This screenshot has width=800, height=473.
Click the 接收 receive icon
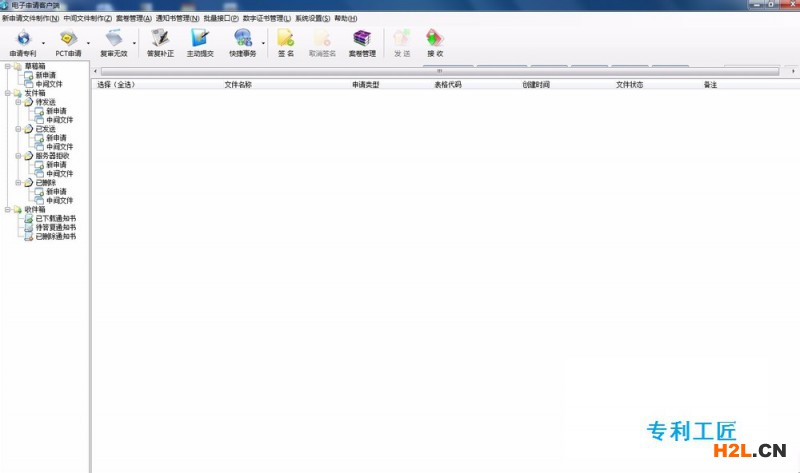[435, 38]
